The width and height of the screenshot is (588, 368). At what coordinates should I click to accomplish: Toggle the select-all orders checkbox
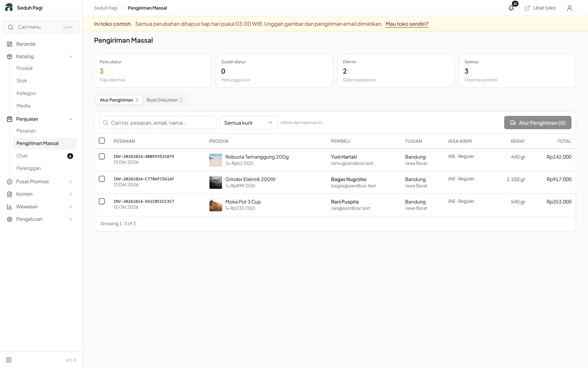[x=102, y=141]
